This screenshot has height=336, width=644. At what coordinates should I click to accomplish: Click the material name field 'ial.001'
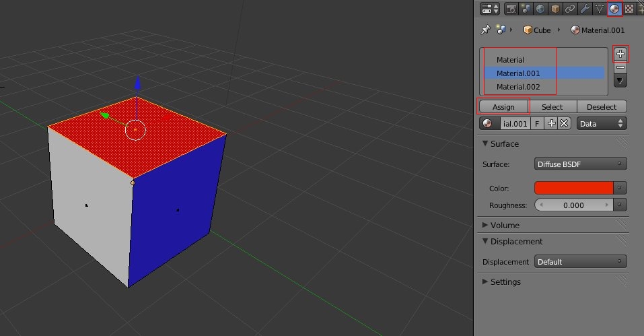point(515,124)
